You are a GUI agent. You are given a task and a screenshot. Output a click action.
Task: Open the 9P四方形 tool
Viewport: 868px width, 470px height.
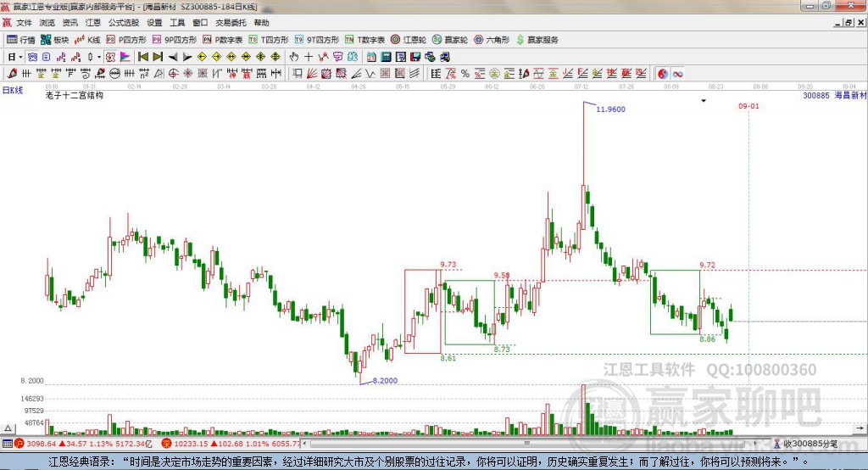pos(174,40)
